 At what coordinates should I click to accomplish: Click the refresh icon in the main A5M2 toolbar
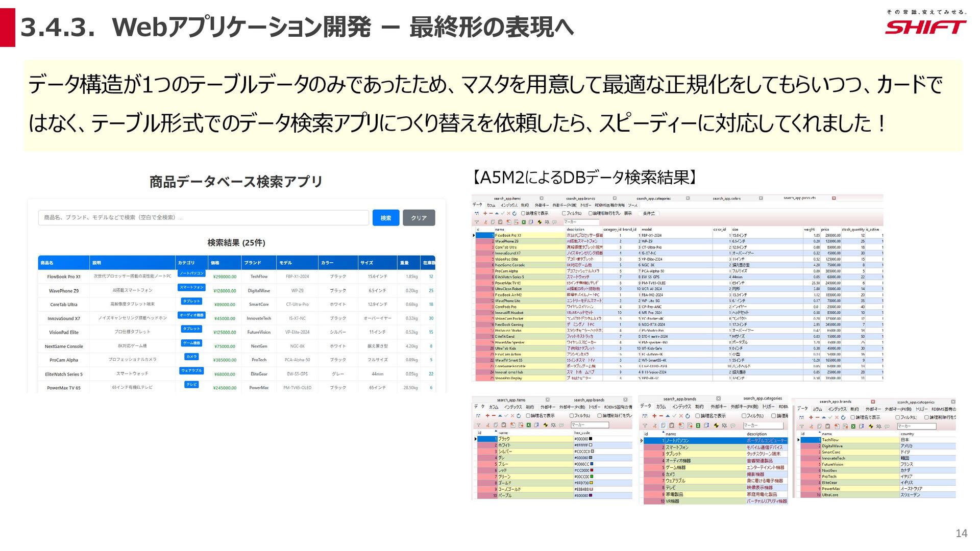point(514,213)
